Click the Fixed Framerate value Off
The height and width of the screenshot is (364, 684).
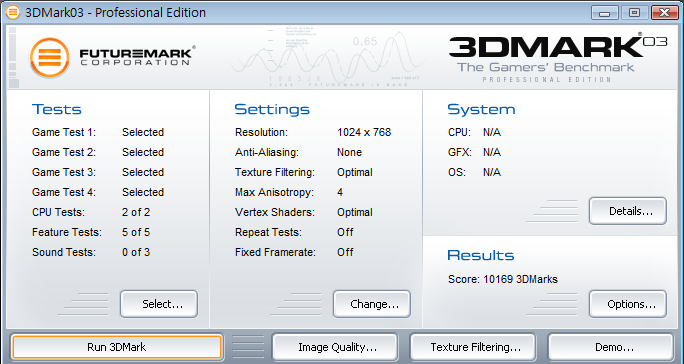[x=345, y=252]
